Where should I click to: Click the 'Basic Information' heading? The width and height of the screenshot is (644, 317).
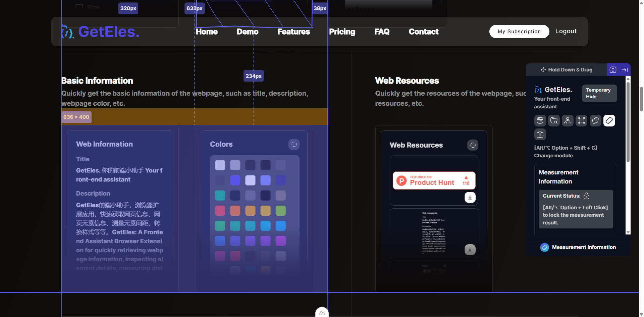(97, 81)
